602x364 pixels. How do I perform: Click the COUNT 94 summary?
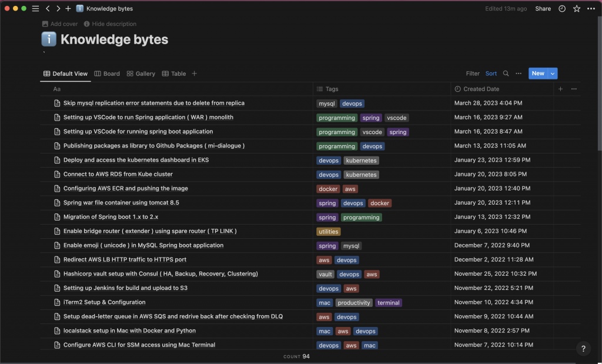pyautogui.click(x=296, y=356)
